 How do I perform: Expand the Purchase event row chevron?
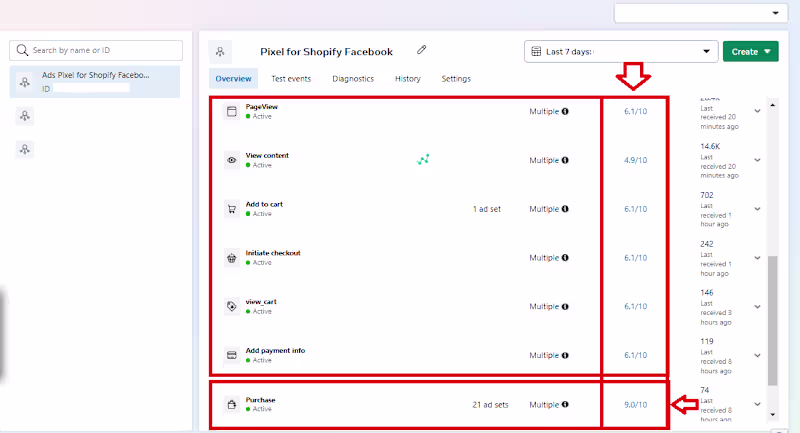pos(757,406)
